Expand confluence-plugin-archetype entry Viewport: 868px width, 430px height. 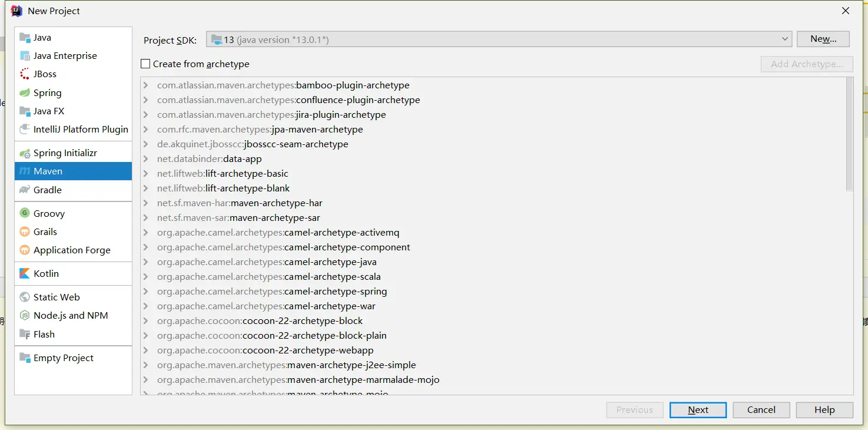pos(145,100)
